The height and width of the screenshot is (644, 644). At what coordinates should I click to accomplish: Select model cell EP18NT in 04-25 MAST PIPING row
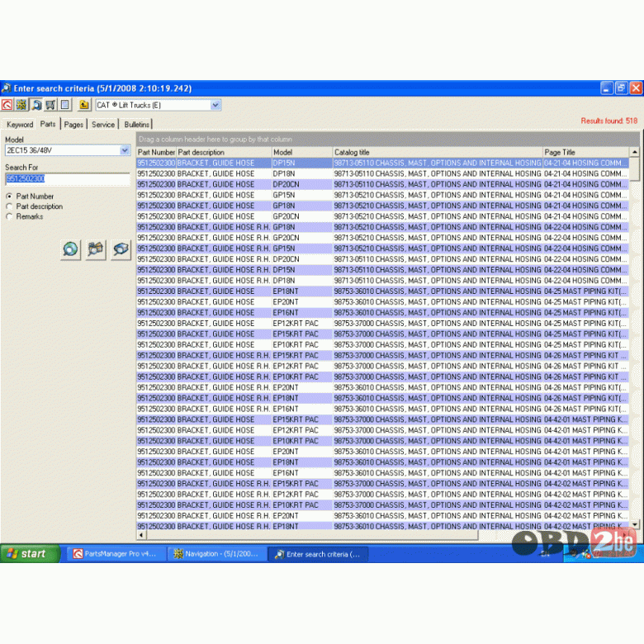pos(302,291)
